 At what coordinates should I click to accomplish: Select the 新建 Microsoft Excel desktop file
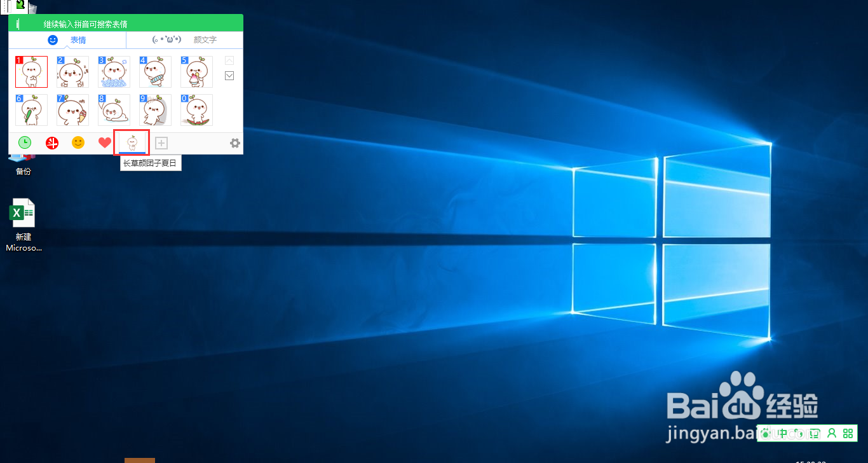click(24, 225)
